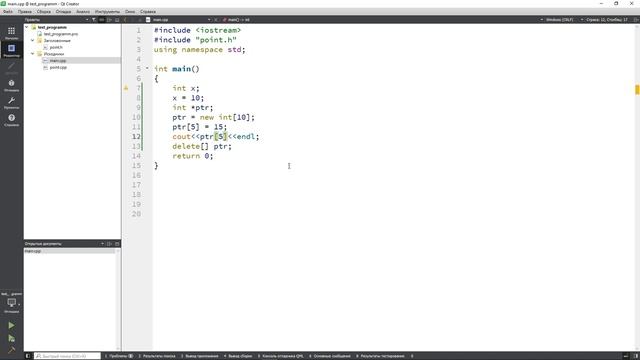
Task: Split the Projects side panel
Action: [x=109, y=20]
